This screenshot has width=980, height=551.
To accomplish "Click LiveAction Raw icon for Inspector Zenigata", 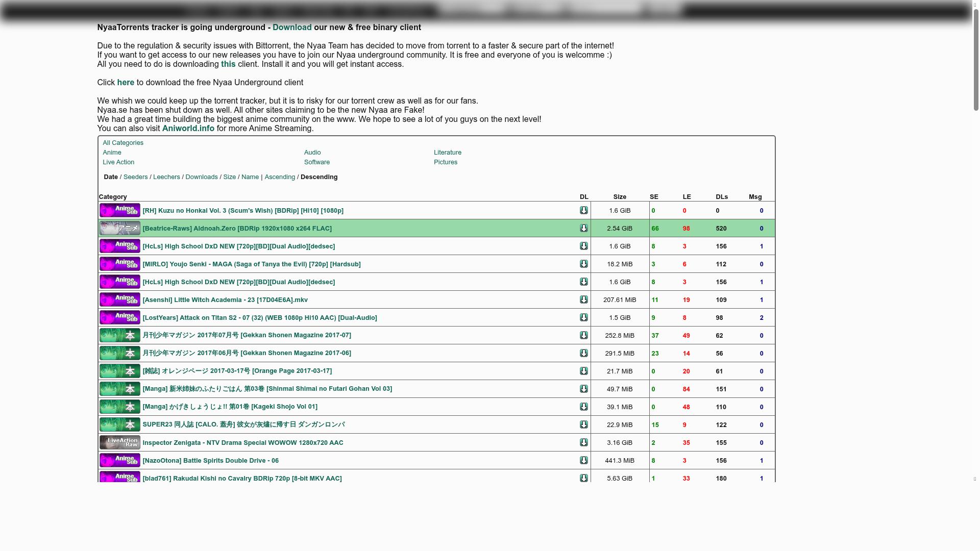I will (x=119, y=442).
